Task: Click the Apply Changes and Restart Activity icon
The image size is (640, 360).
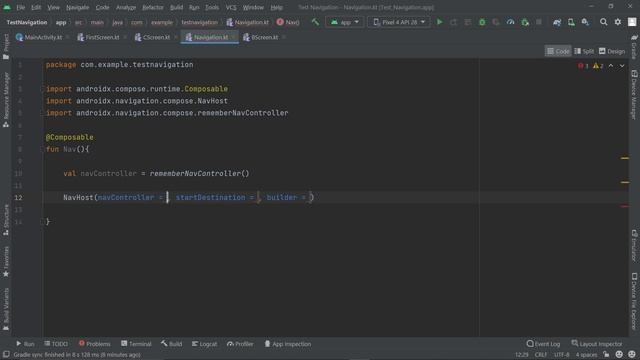Action: tap(453, 22)
